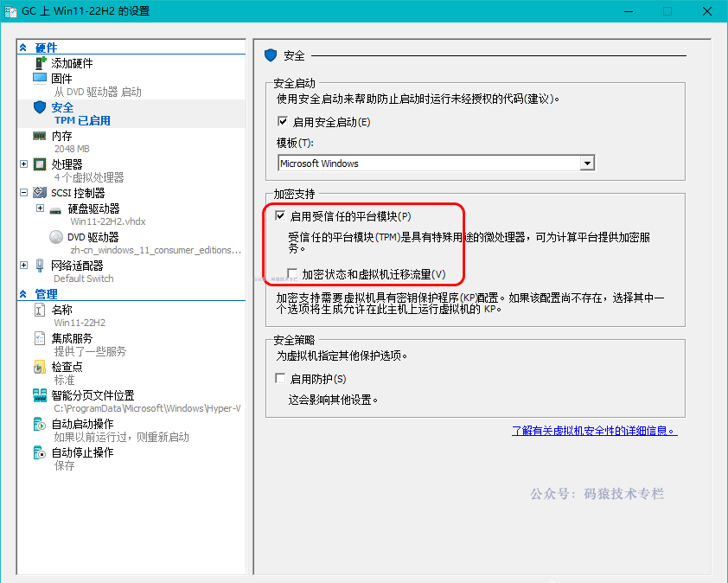Open 了解有关虚拟机安全性的详细信息 link
The width and height of the screenshot is (728, 583).
pyautogui.click(x=594, y=431)
